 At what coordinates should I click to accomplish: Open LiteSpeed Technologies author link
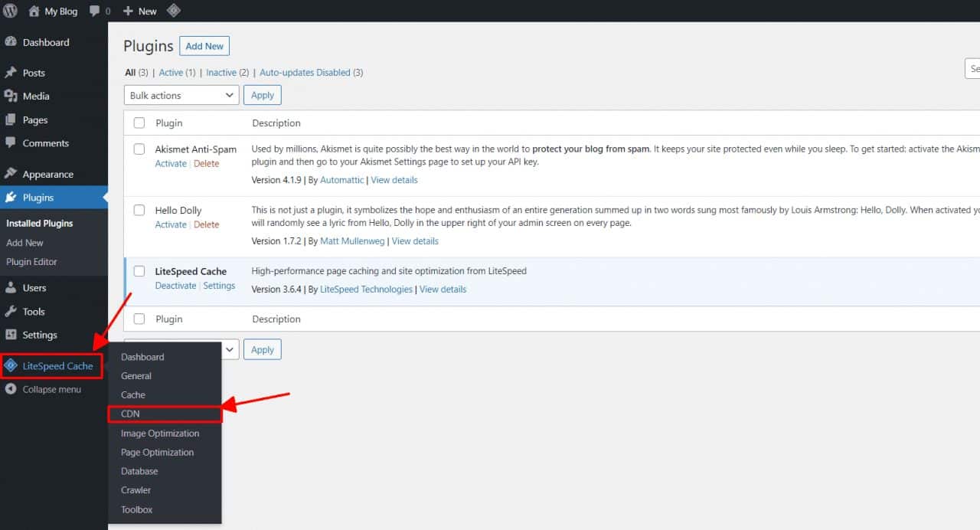[x=366, y=290]
